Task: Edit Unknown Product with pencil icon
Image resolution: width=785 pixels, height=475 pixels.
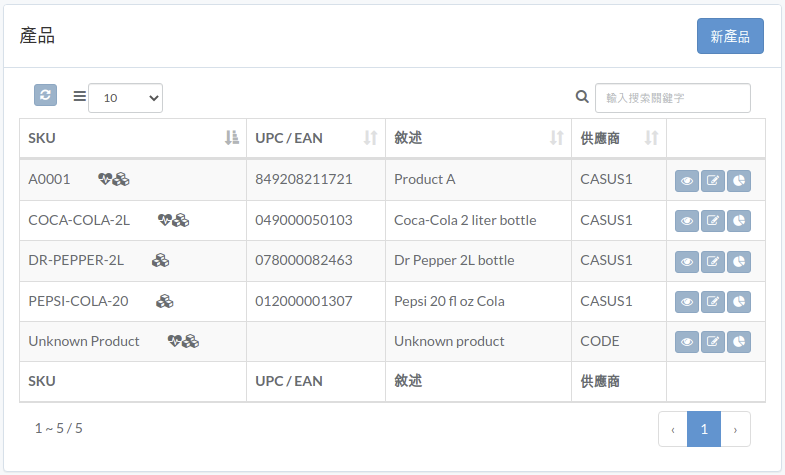Action: (x=713, y=342)
